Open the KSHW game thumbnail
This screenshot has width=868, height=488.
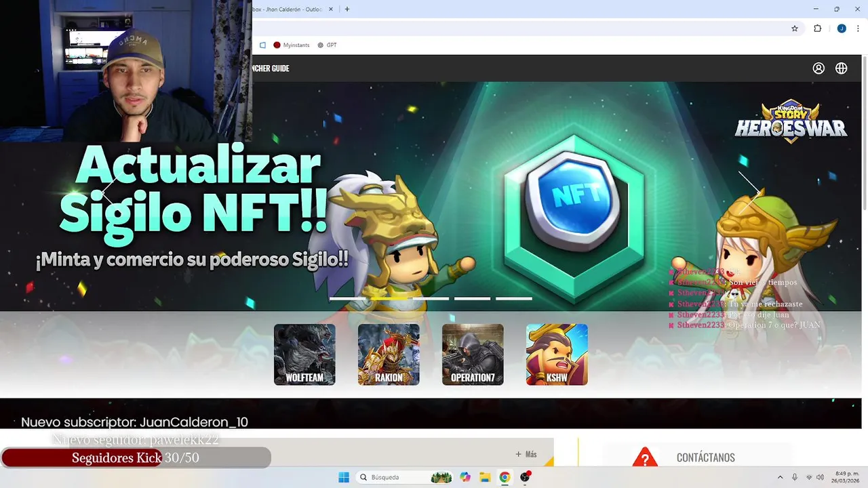coord(557,354)
